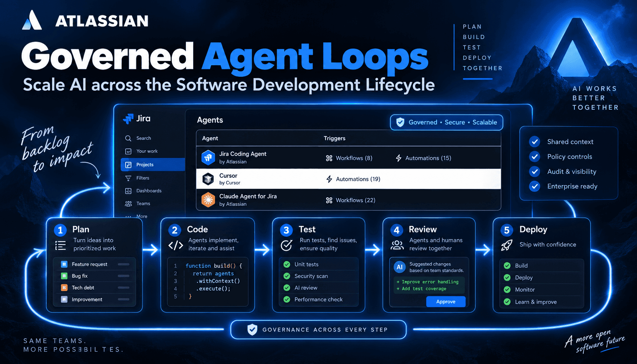Click the Test checkmark circle icon
637x364 pixels.
[x=286, y=245]
